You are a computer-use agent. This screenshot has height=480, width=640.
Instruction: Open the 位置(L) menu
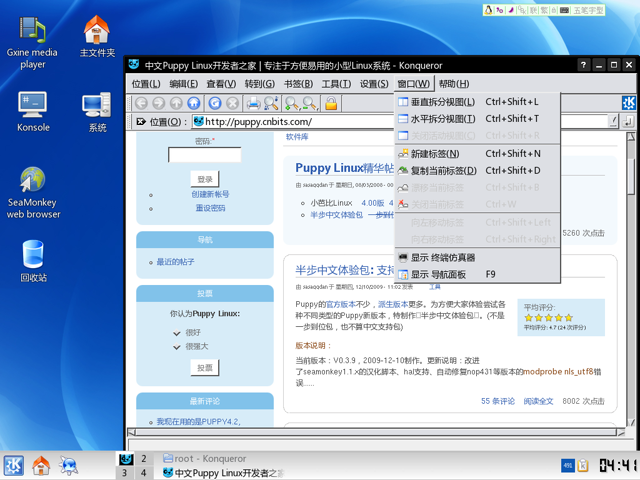(x=146, y=84)
